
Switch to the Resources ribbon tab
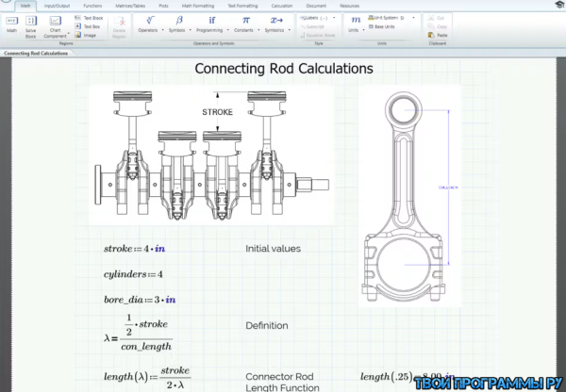(x=349, y=6)
